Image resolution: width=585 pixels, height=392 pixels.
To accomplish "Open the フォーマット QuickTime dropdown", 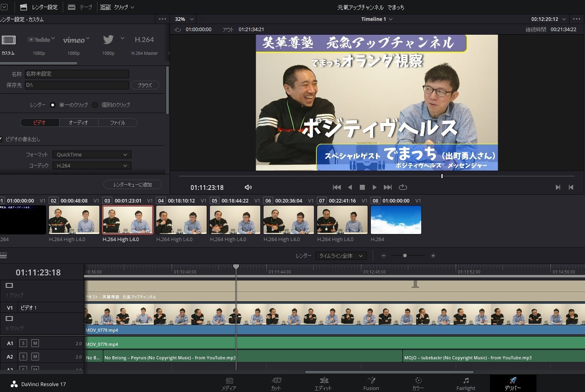I will coord(92,155).
